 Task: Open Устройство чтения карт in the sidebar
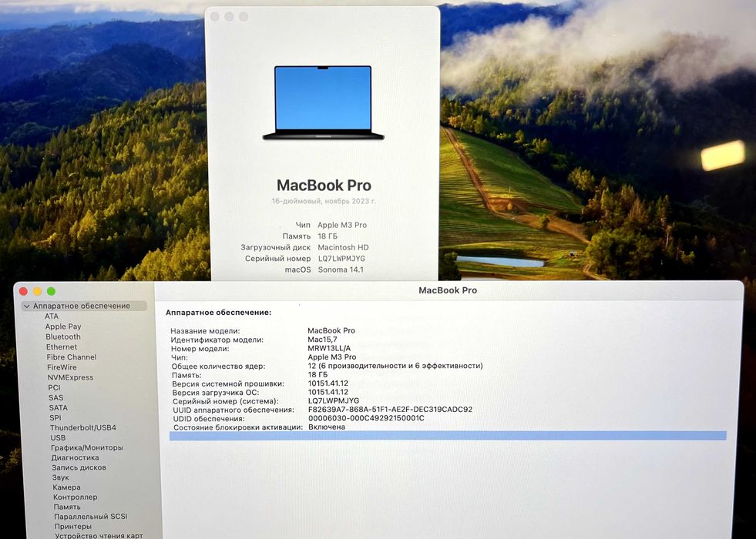pos(99,535)
